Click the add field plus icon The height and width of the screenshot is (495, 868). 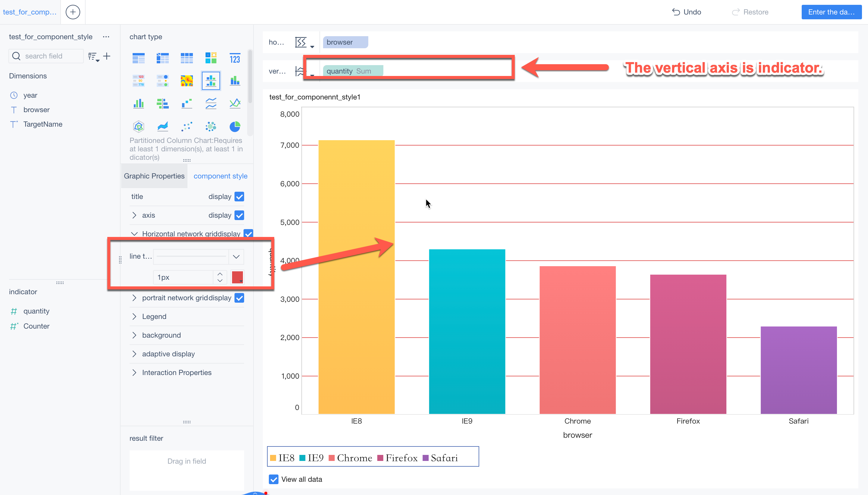[107, 56]
